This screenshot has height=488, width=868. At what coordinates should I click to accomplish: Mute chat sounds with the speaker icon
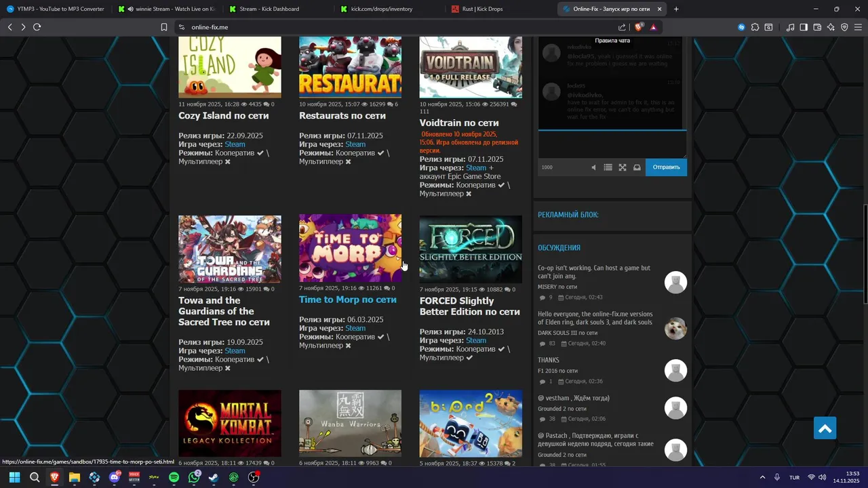point(593,167)
